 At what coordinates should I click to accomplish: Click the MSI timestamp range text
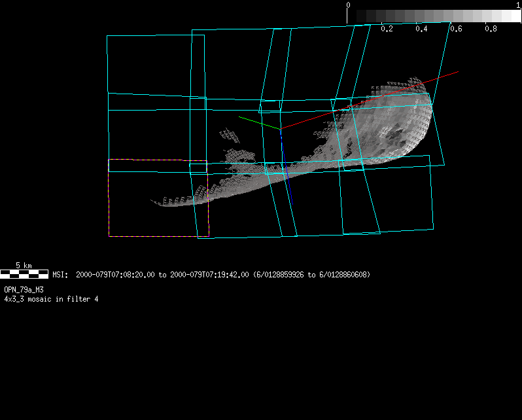211,275
